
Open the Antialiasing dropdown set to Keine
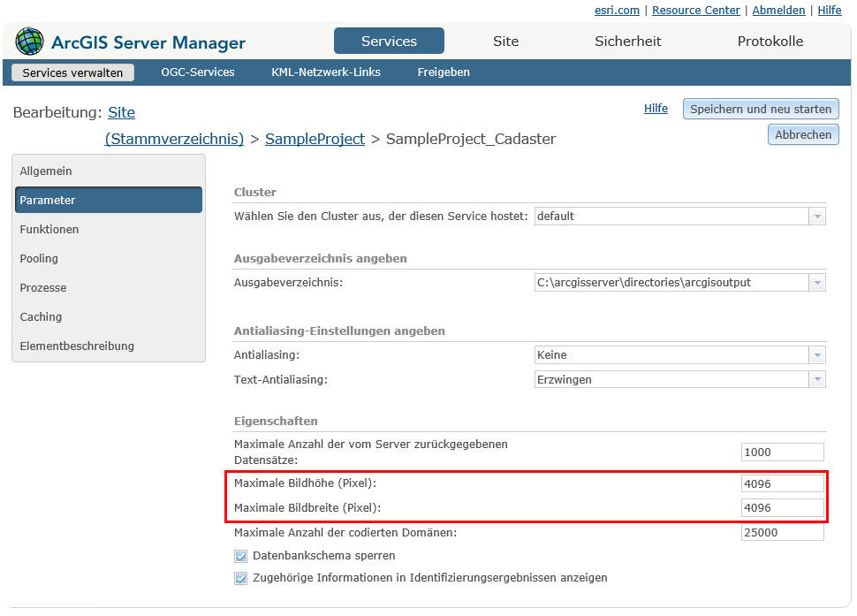pos(817,354)
